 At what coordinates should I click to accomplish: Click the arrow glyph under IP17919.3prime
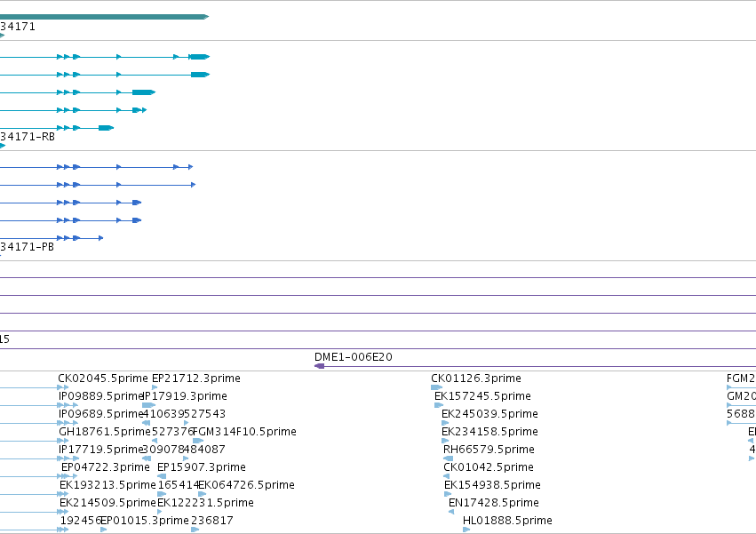coord(148,405)
